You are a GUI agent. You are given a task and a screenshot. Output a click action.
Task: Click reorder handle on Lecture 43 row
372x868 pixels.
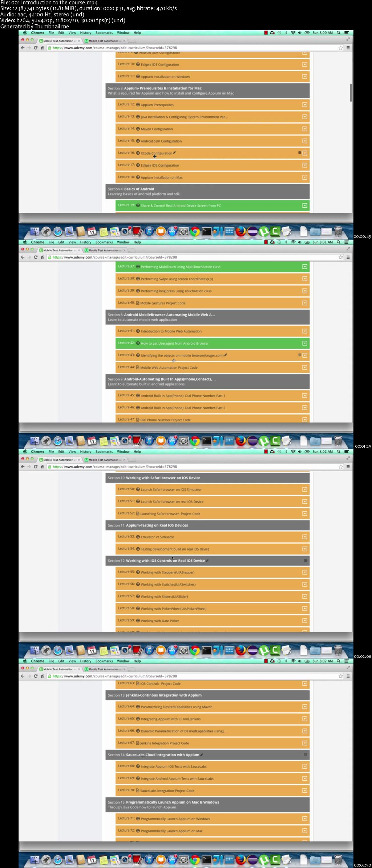pyautogui.click(x=300, y=355)
